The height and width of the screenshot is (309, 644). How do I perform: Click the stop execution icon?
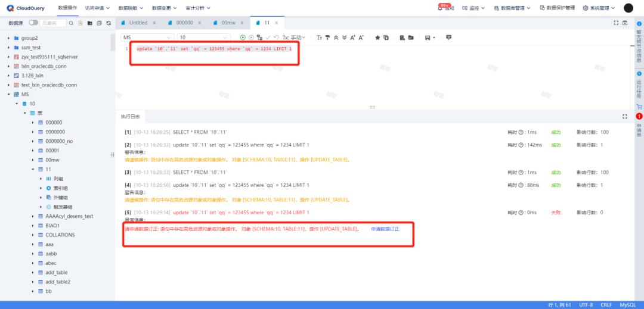tap(252, 38)
